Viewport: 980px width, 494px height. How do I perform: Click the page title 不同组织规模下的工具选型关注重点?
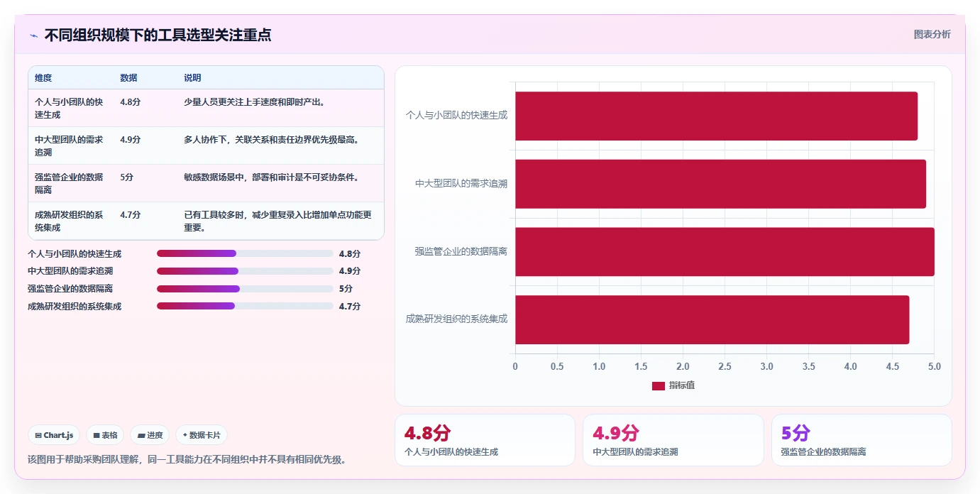pos(158,35)
